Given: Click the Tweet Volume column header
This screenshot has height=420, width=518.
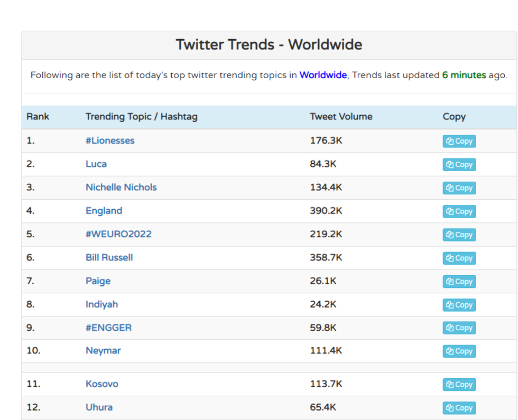Looking at the screenshot, I should 341,117.
